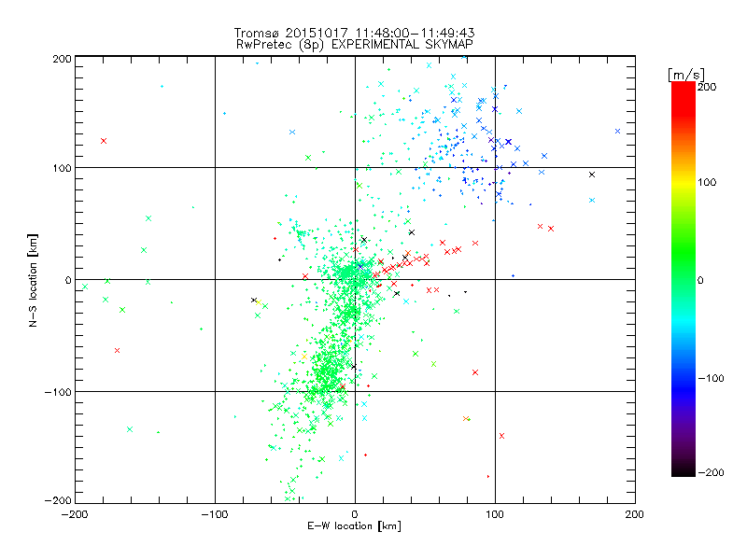Click the y-axis tick label -100
Viewport: 747px width, 560px height.
pos(58,392)
